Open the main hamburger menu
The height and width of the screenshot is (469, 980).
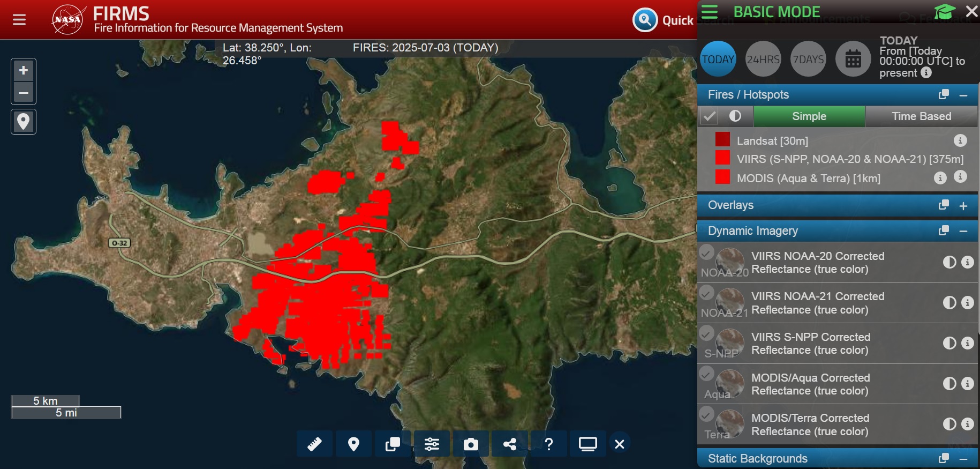pyautogui.click(x=19, y=20)
